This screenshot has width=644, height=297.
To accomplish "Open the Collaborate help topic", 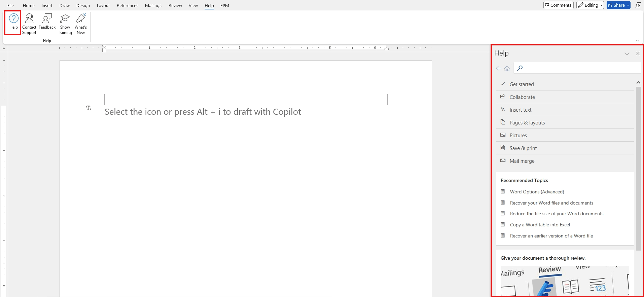I will (565, 97).
